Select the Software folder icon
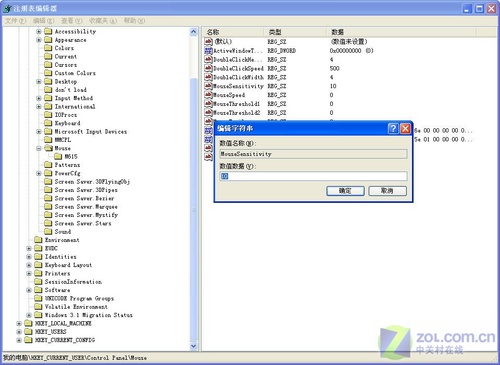500x365 pixels. (x=39, y=290)
